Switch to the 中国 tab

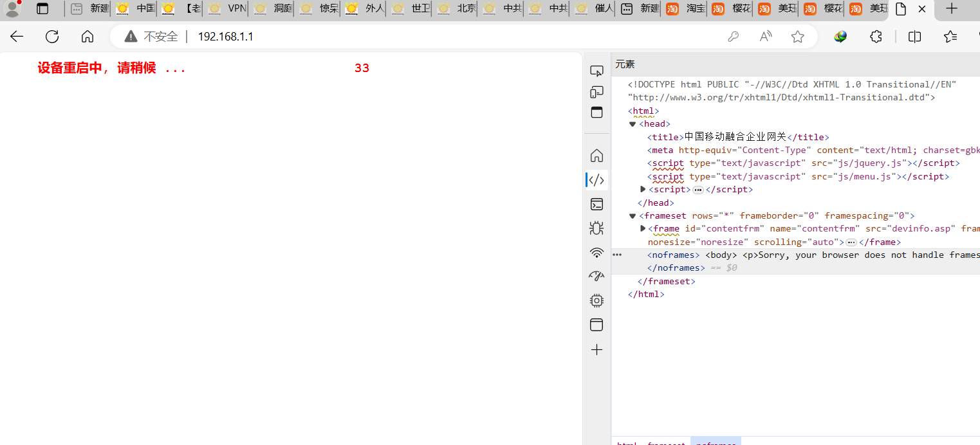[135, 9]
